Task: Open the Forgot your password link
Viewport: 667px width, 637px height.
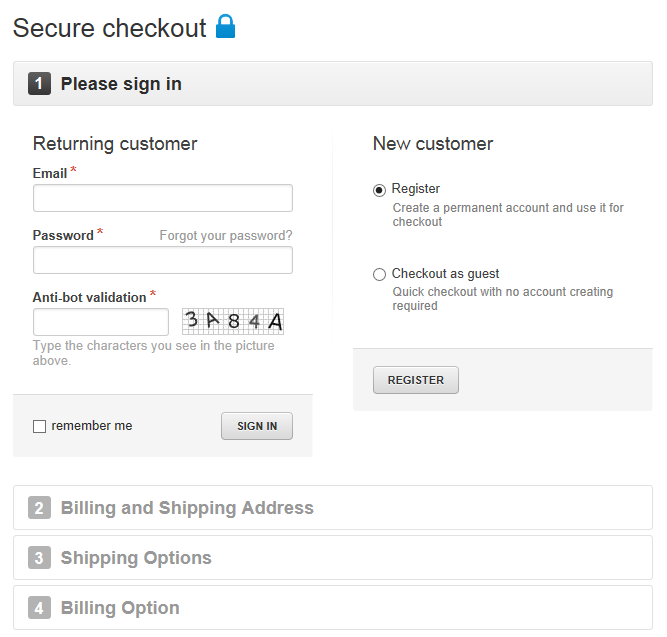Action: [x=226, y=236]
